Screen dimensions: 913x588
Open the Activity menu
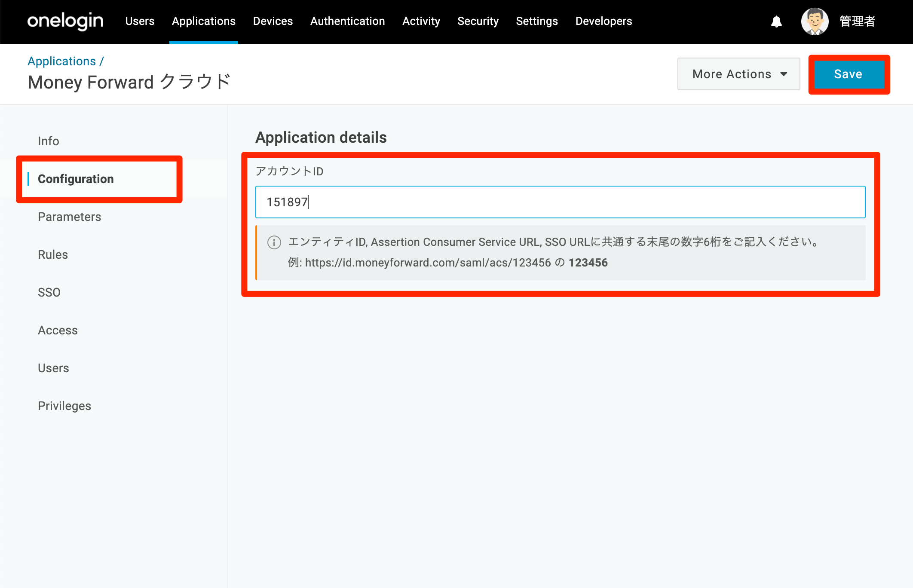(421, 21)
